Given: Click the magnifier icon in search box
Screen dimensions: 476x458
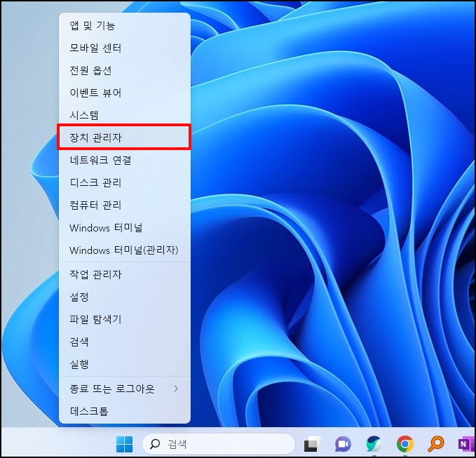Looking at the screenshot, I should click(155, 445).
